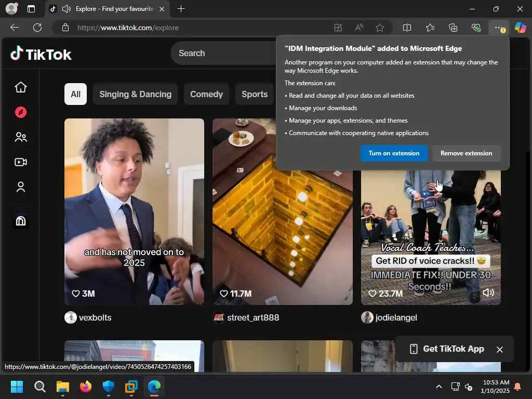Viewport: 532px width, 399px height.
Task: View site information lock icon
Action: coord(65,28)
